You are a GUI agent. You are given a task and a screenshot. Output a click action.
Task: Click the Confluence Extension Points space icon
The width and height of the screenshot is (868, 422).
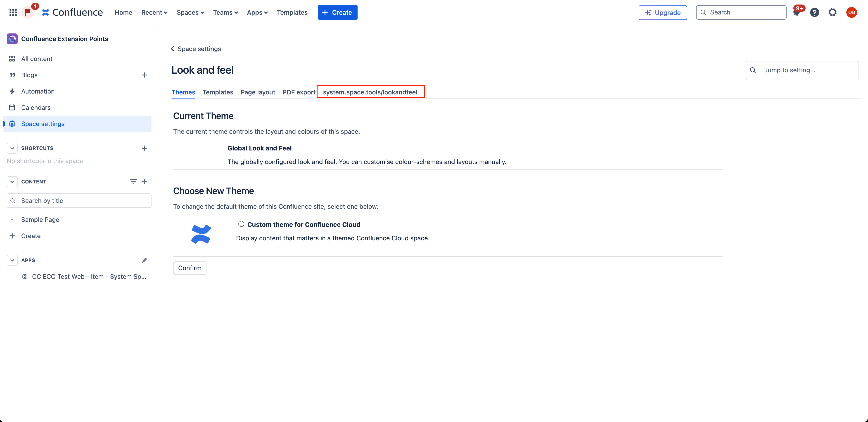12,39
